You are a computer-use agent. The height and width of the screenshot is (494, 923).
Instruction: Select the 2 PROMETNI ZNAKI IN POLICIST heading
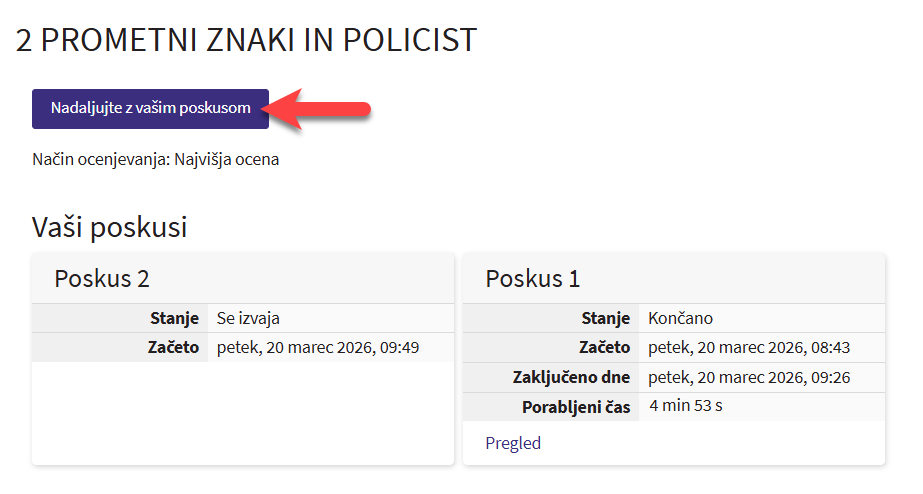coord(246,40)
